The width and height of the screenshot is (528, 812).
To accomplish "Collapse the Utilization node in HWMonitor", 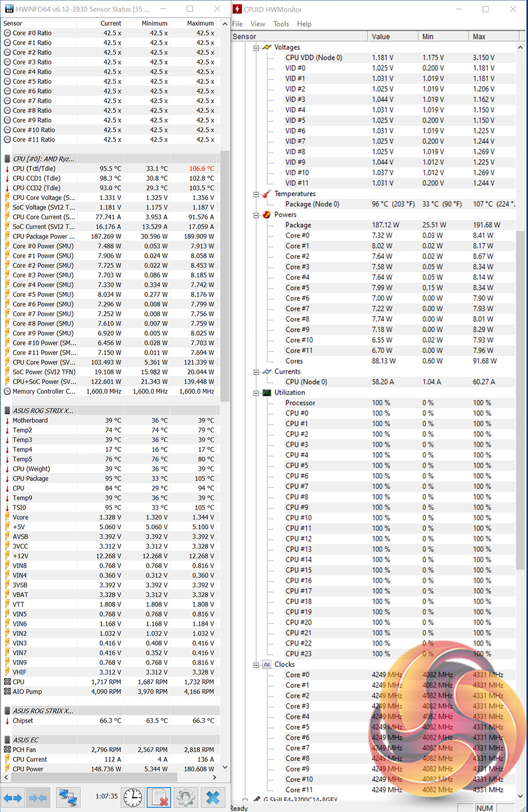I will click(256, 392).
